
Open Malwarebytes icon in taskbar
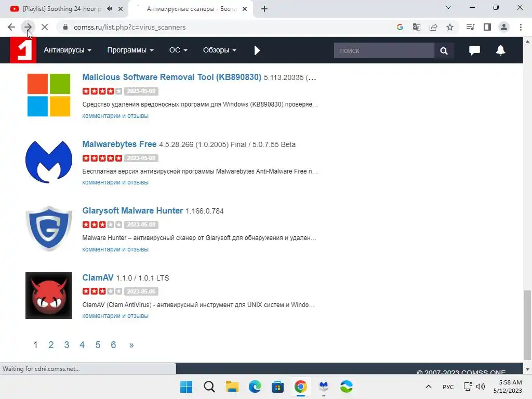(x=324, y=387)
